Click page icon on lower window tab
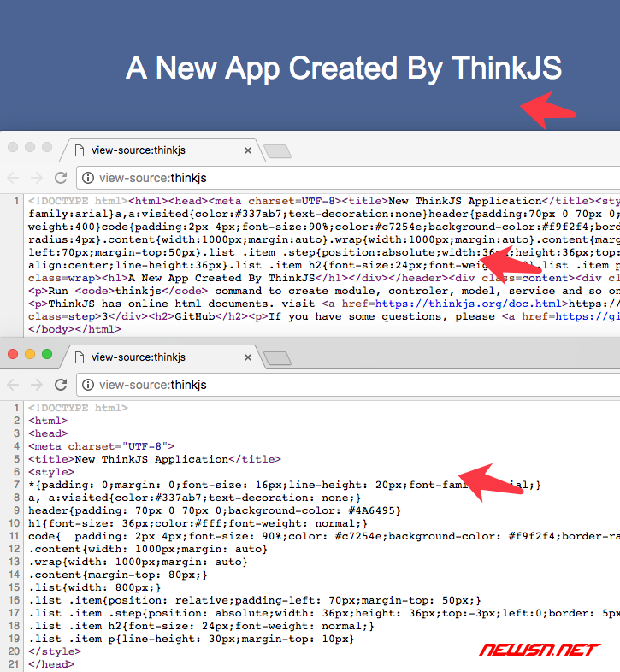This screenshot has width=620, height=672. tap(80, 357)
